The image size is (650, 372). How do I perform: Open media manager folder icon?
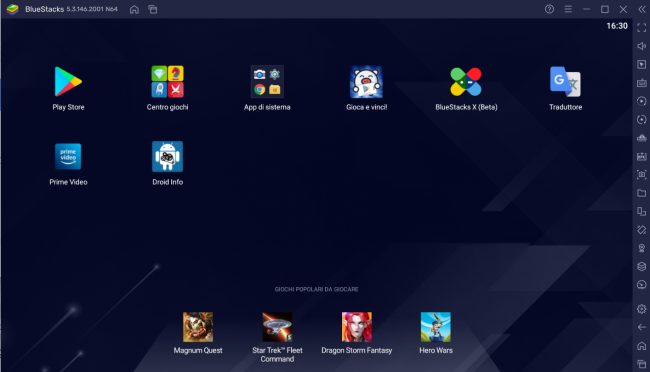(x=642, y=193)
